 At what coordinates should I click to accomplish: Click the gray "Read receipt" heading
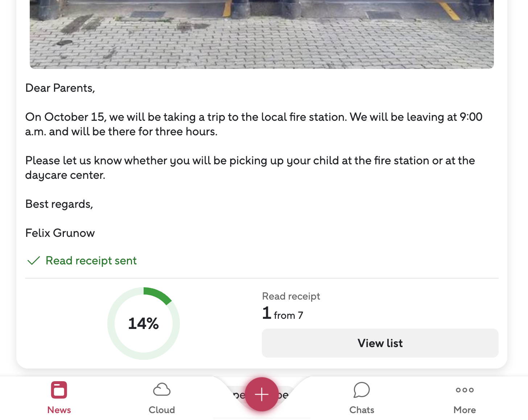[x=291, y=296]
